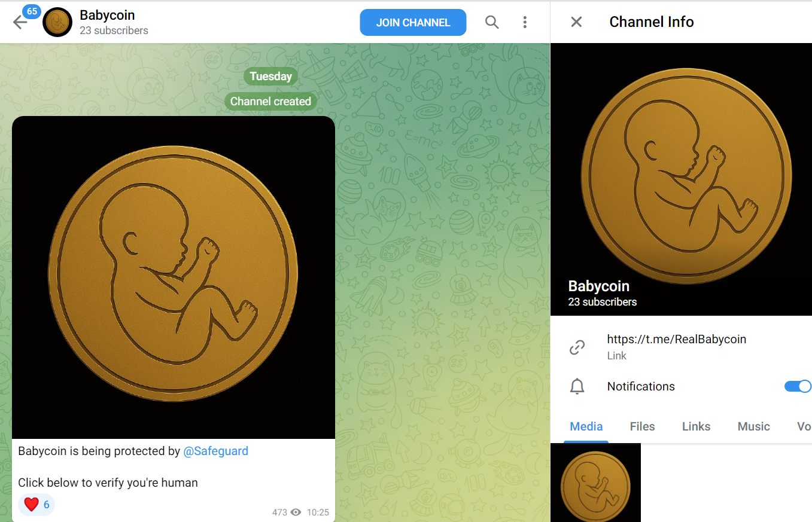The width and height of the screenshot is (812, 522).
Task: Click the chain link icon
Action: pyautogui.click(x=577, y=347)
